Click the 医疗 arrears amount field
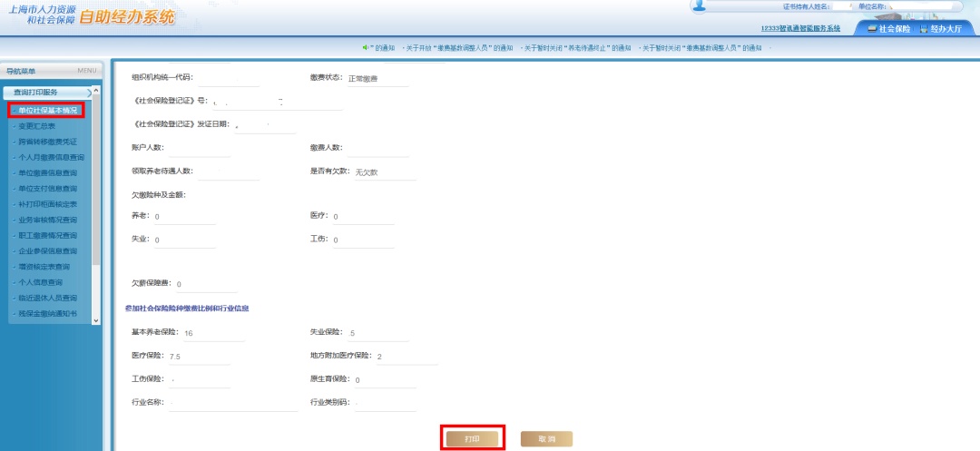The image size is (980, 451). 363,216
